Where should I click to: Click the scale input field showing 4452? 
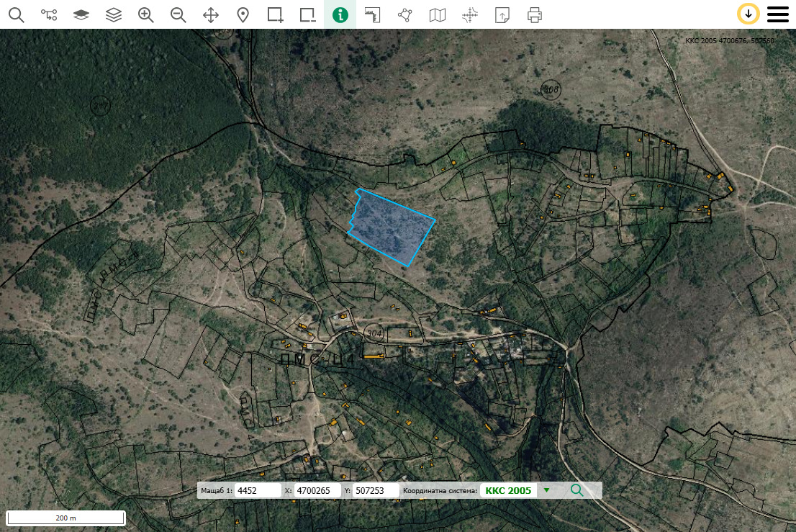pos(258,490)
